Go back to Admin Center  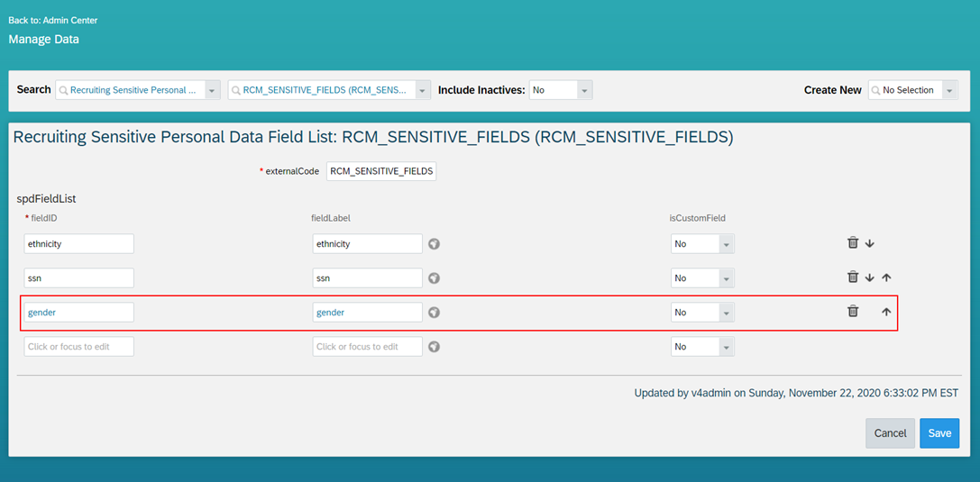pyautogui.click(x=53, y=21)
